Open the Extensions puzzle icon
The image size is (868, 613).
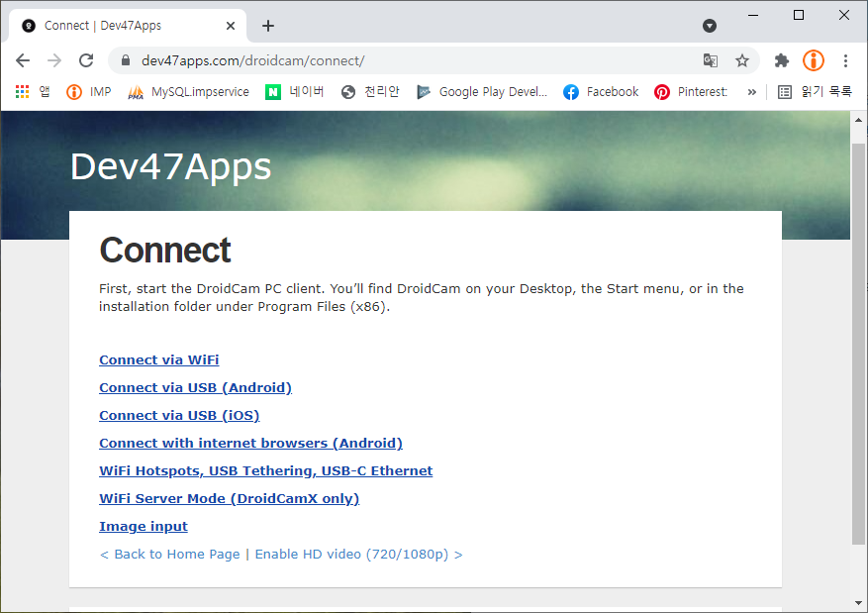pyautogui.click(x=781, y=60)
